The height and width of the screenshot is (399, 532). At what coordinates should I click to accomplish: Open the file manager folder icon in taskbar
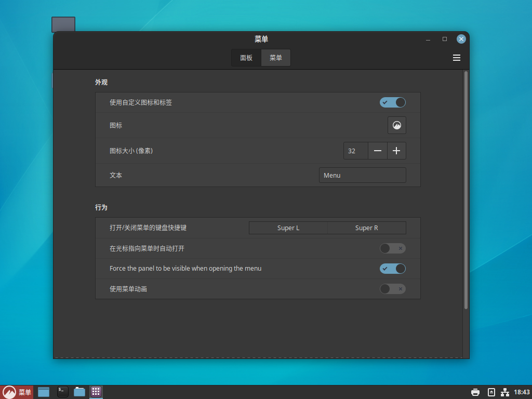pos(79,392)
